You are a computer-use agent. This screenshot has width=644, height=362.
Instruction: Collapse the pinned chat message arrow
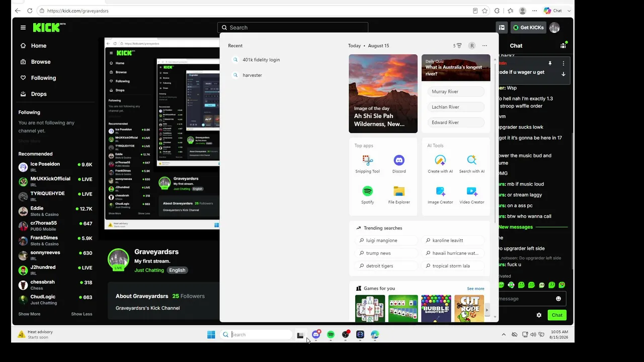563,74
